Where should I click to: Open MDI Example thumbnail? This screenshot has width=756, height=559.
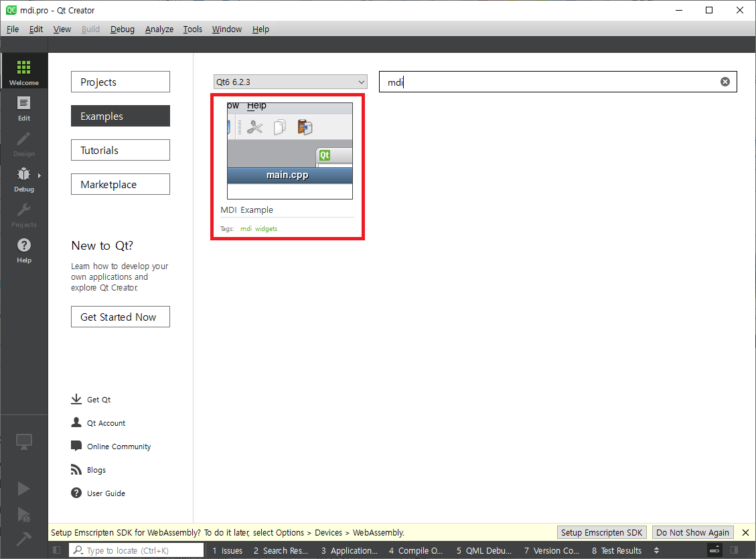pyautogui.click(x=290, y=151)
